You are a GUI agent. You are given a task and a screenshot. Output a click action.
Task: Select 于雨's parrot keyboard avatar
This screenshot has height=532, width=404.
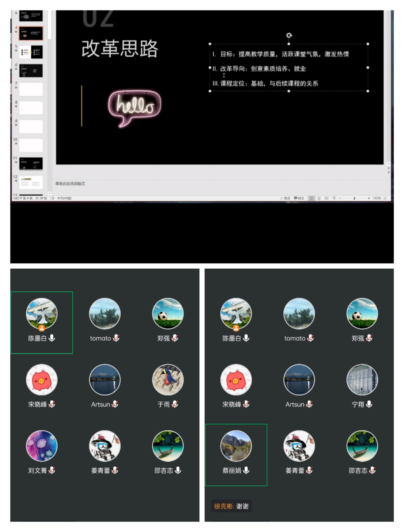tap(168, 380)
